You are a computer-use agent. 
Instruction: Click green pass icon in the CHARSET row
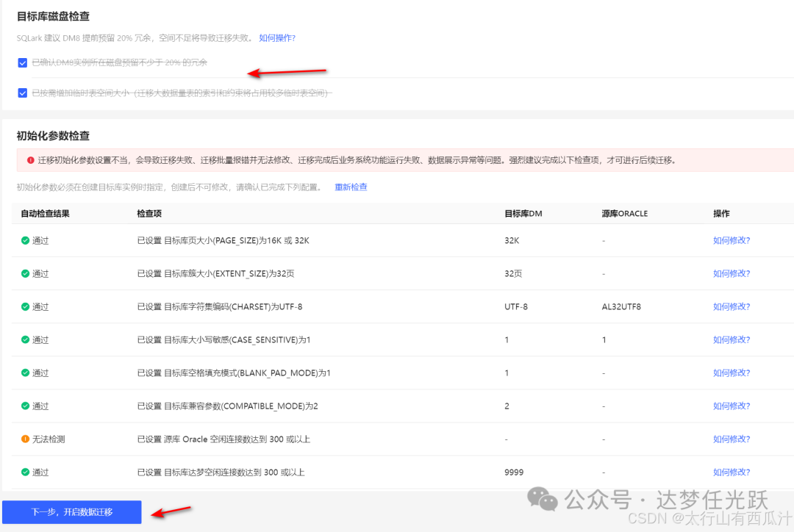click(25, 306)
